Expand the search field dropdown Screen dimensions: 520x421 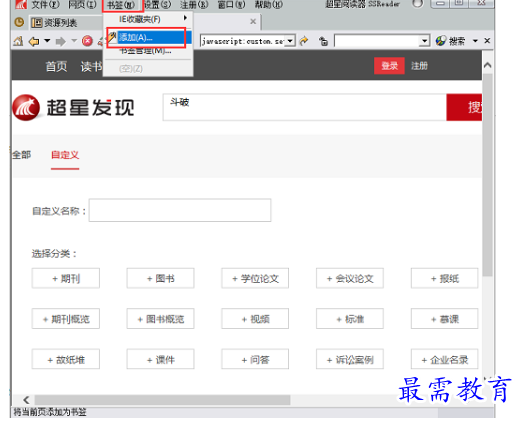pos(424,41)
